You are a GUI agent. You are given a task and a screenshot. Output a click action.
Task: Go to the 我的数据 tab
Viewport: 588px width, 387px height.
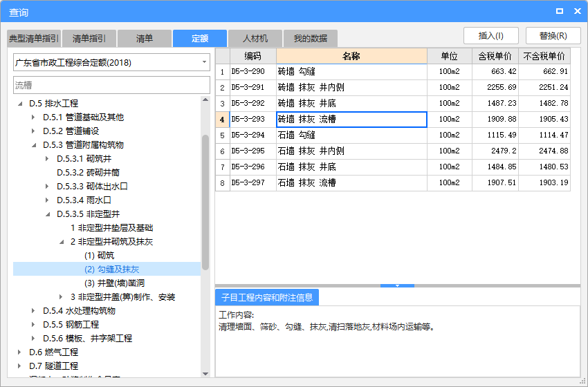click(x=311, y=38)
